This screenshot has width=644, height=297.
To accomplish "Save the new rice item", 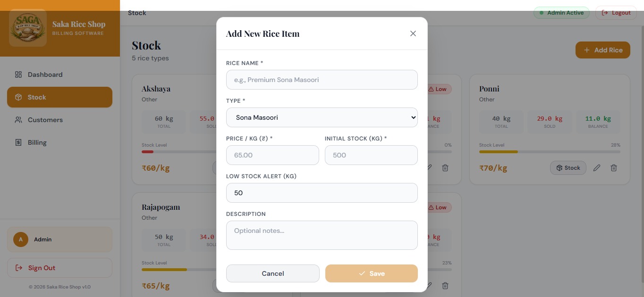I will (x=371, y=273).
